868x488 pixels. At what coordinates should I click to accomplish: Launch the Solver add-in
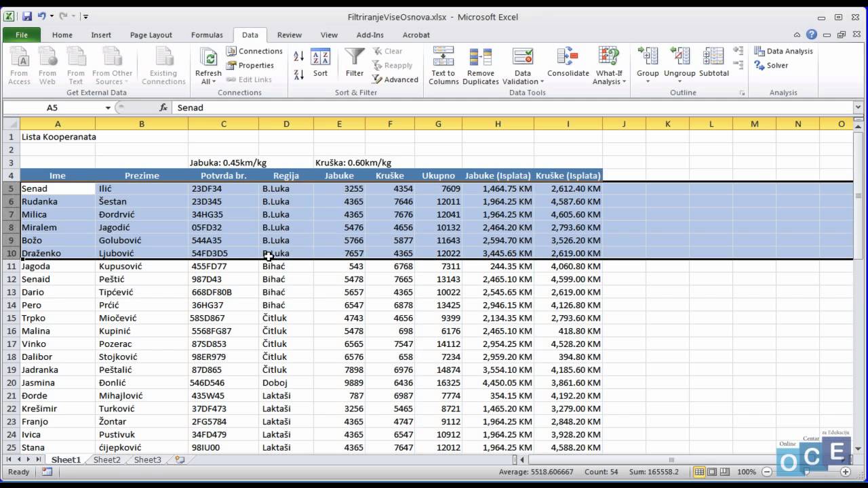(x=771, y=65)
